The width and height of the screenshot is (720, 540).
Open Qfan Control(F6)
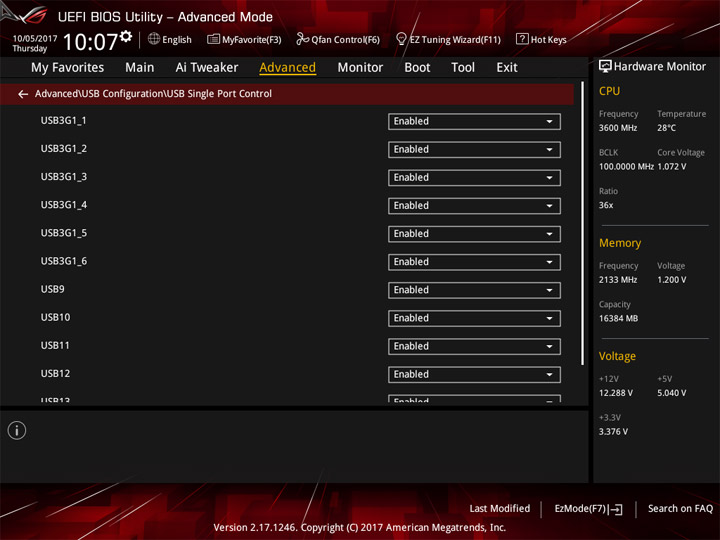coord(338,39)
